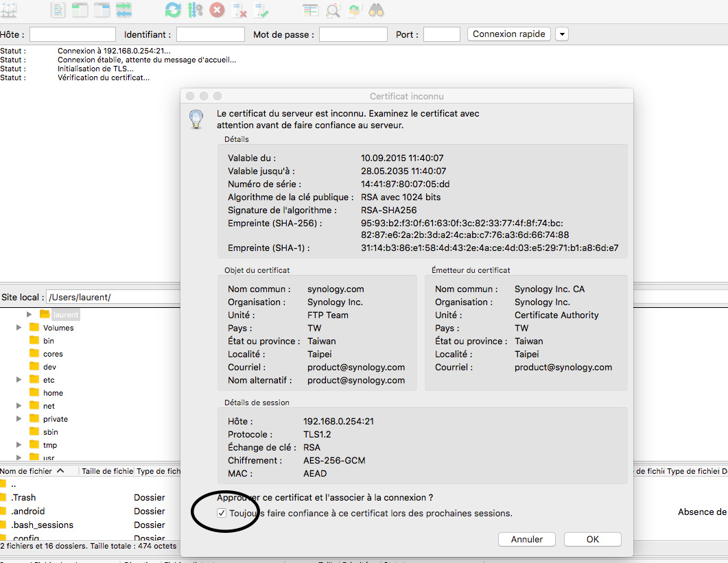728x563 pixels.
Task: Click the etc folder icon in local tree
Action: click(34, 379)
